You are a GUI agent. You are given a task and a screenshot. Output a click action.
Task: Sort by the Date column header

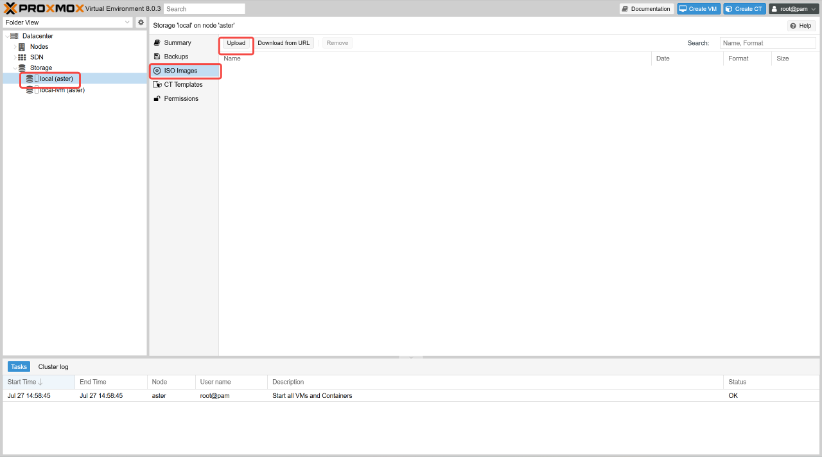click(x=687, y=59)
